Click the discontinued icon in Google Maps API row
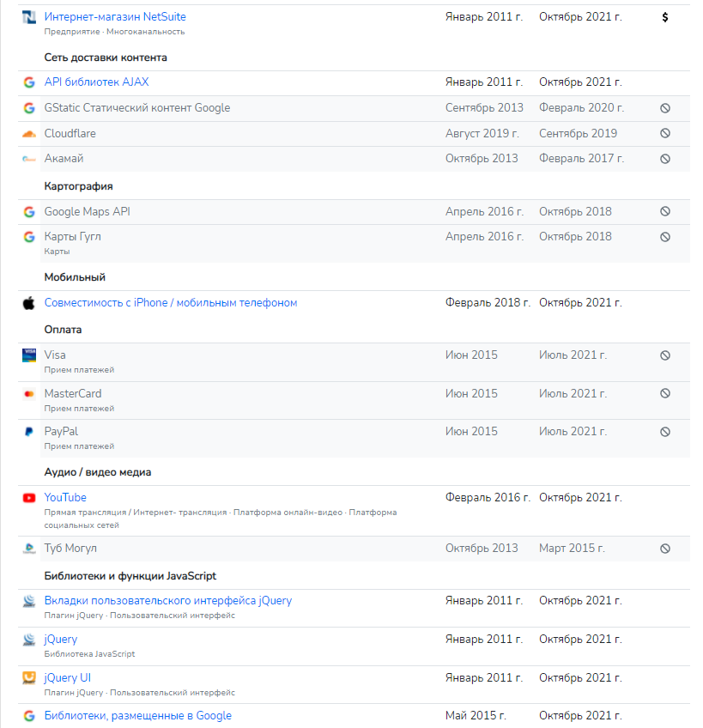The image size is (703, 728). point(664,212)
